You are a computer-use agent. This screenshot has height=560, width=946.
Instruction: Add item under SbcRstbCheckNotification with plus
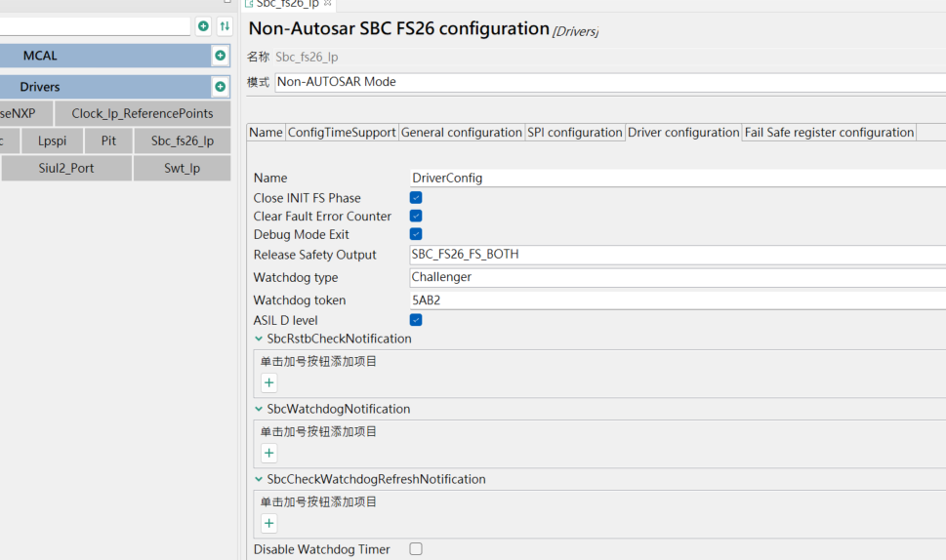click(269, 382)
